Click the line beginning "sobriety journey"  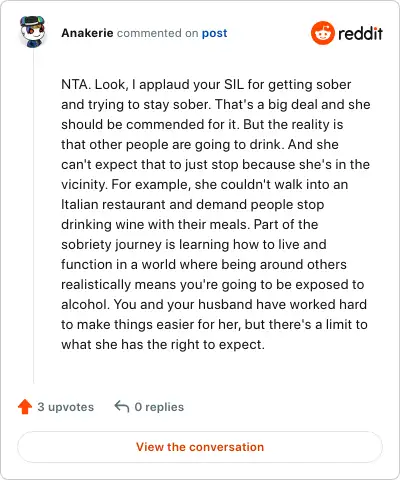(194, 244)
